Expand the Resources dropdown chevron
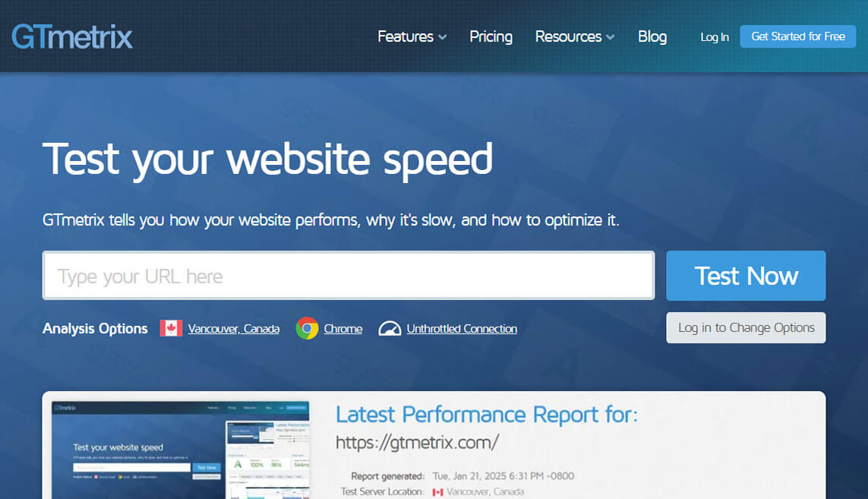 (x=610, y=37)
